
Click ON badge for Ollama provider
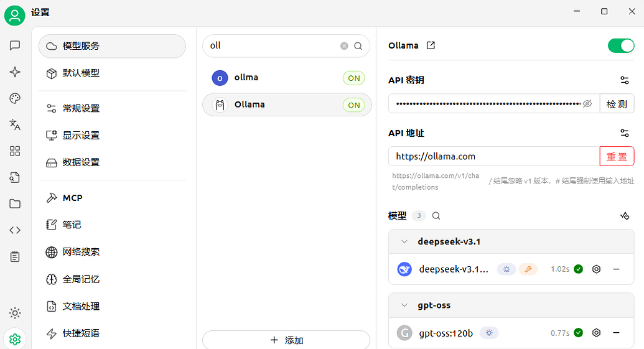(353, 105)
